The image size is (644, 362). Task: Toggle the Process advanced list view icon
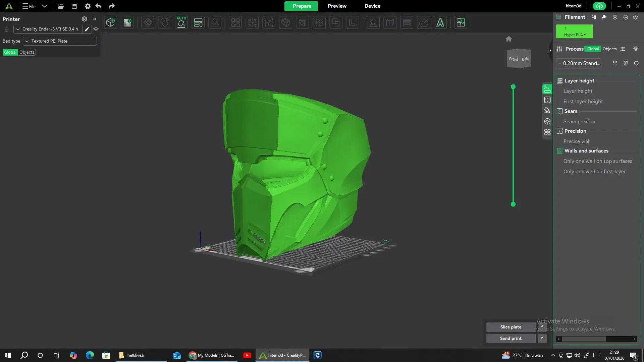pos(623,49)
